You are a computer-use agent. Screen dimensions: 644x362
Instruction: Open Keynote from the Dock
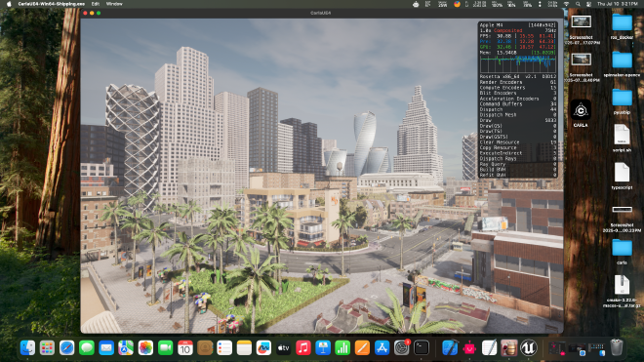(323, 348)
